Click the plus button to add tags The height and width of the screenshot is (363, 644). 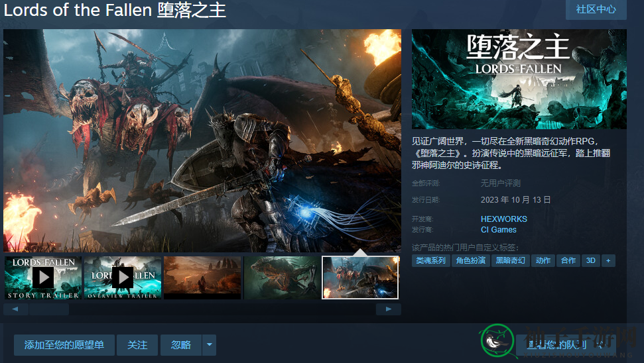point(608,260)
